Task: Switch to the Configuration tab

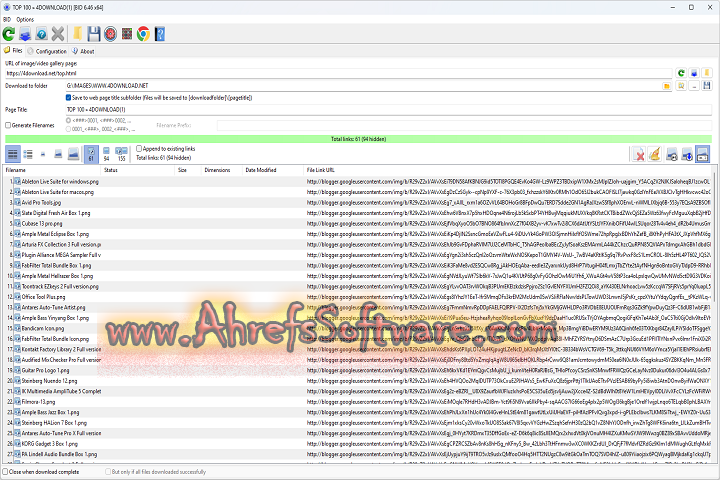Action: click(50, 50)
